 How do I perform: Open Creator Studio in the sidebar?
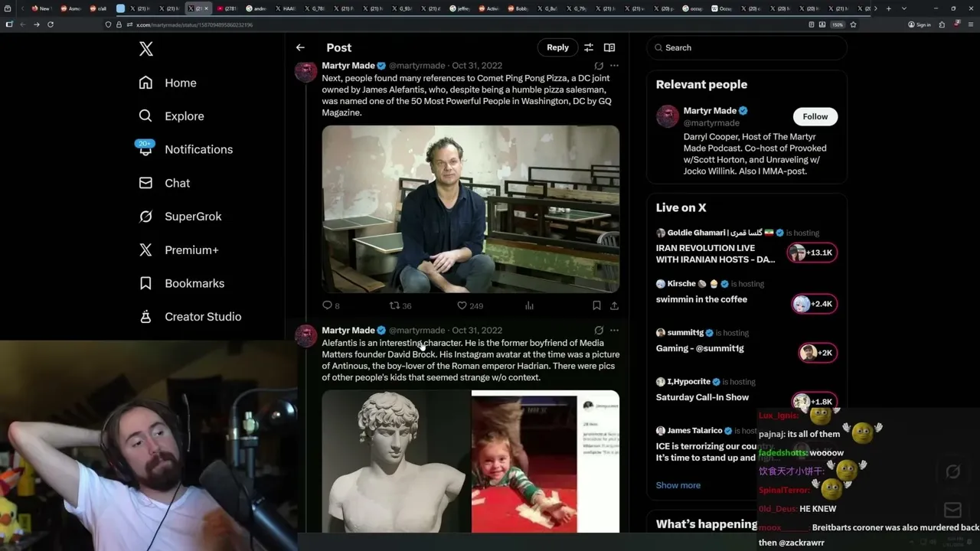[x=190, y=317]
